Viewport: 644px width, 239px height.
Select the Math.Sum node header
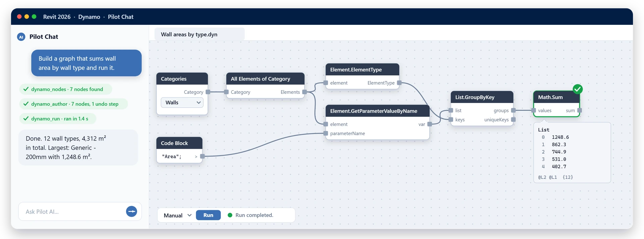coord(556,97)
